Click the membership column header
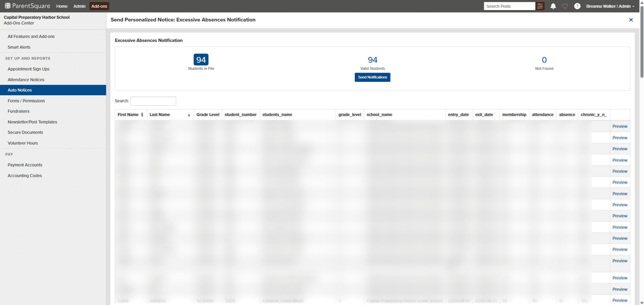Image resolution: width=644 pixels, height=305 pixels. click(514, 115)
